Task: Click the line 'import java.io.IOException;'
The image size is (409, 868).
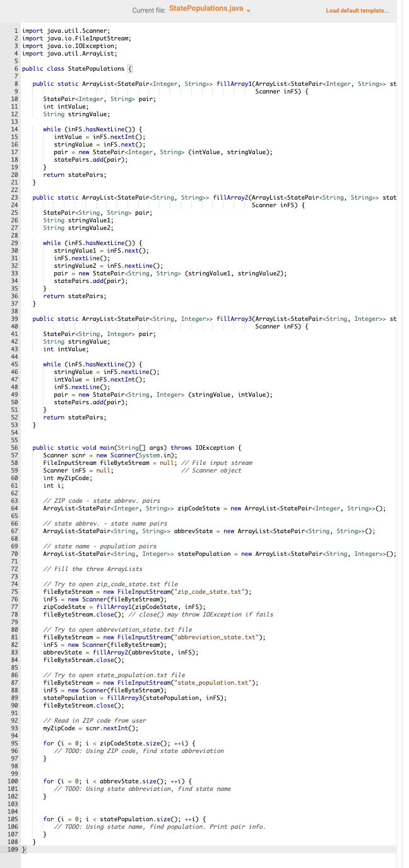Action: click(69, 45)
